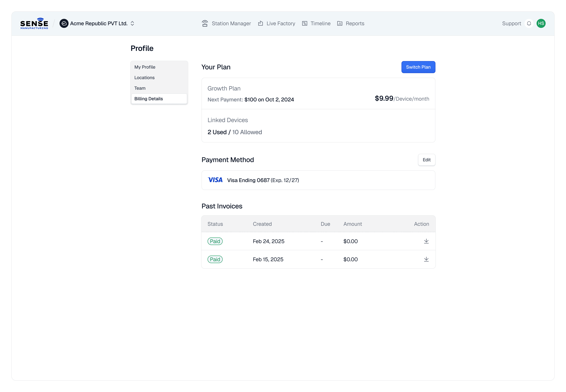The width and height of the screenshot is (566, 392).
Task: Open the Timeline page
Action: pos(320,24)
